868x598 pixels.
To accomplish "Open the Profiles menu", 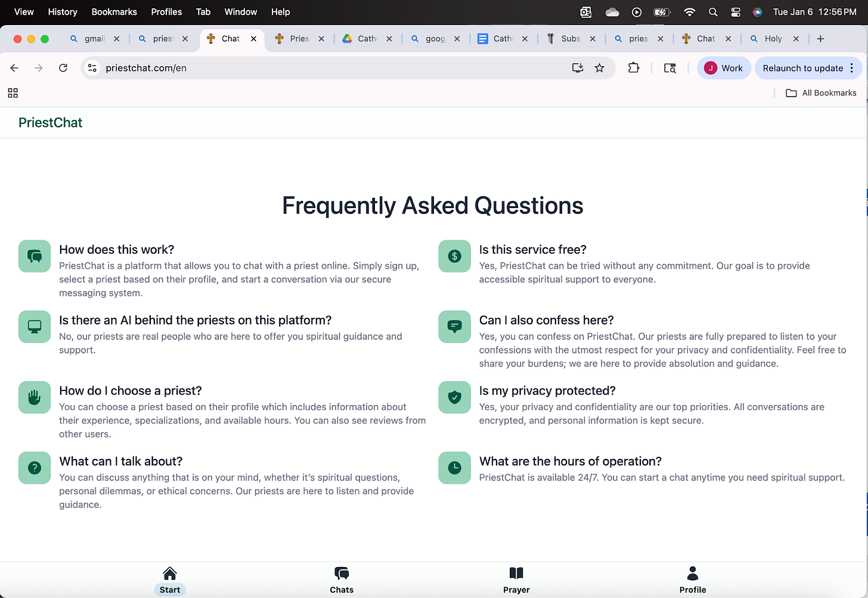I will (166, 12).
